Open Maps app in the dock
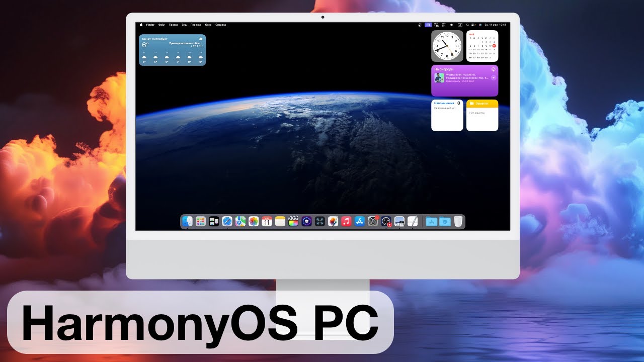The height and width of the screenshot is (362, 644). click(240, 221)
